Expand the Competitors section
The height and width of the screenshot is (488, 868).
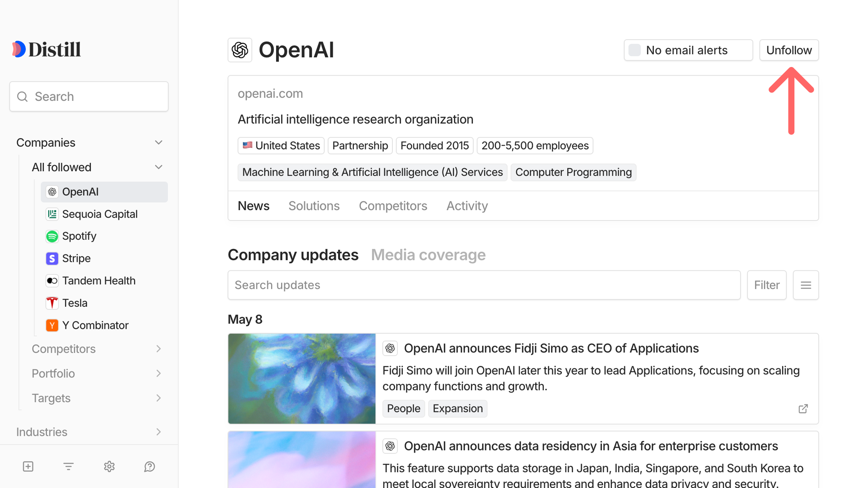pos(159,349)
